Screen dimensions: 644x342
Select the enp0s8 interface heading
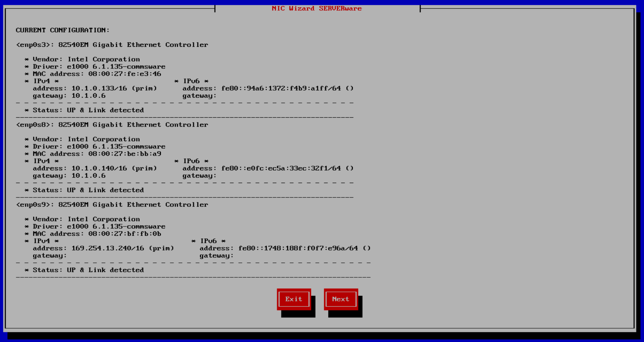pyautogui.click(x=112, y=125)
